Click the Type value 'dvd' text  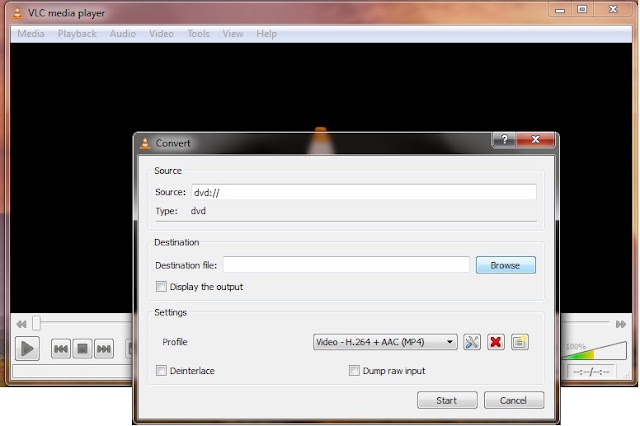pos(198,211)
